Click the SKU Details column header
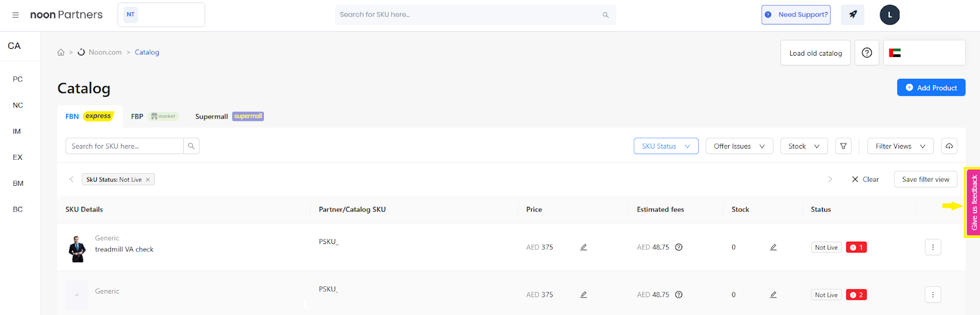The height and width of the screenshot is (315, 980). click(84, 209)
